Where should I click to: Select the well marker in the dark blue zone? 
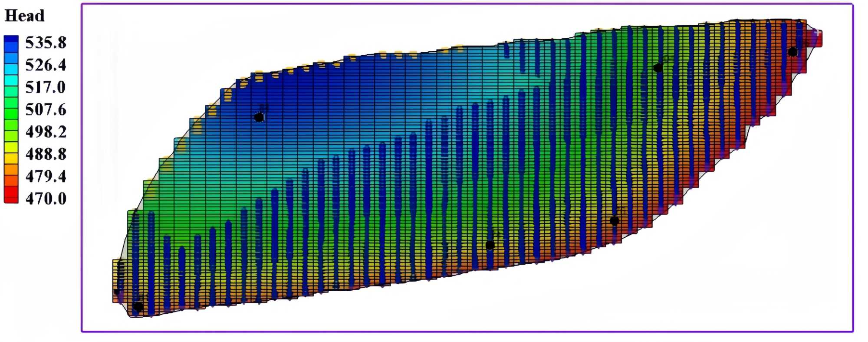(259, 117)
